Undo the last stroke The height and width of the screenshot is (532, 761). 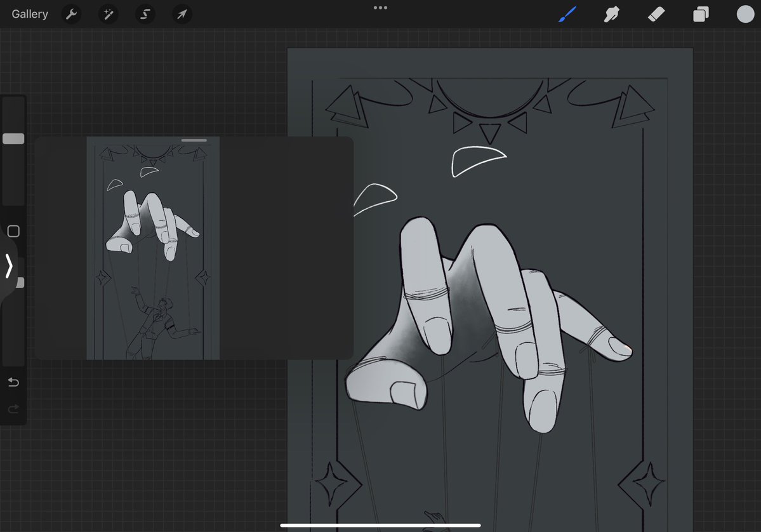(x=13, y=383)
